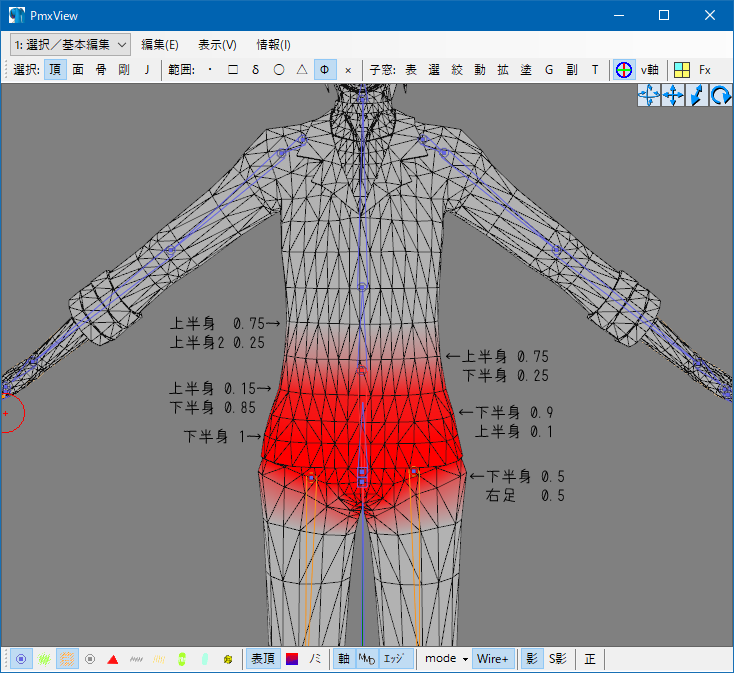Screen dimensions: 734x673
Task: Choose the rectangle range selection shape
Action: coord(233,70)
